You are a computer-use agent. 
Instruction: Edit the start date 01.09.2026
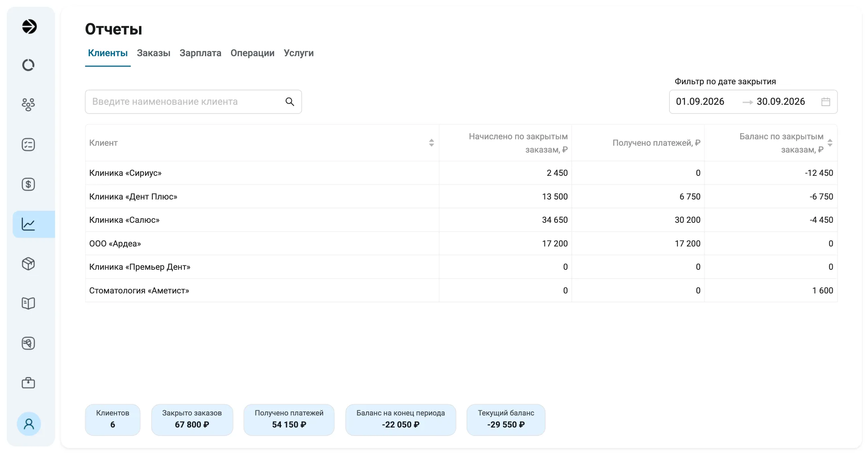pyautogui.click(x=700, y=102)
